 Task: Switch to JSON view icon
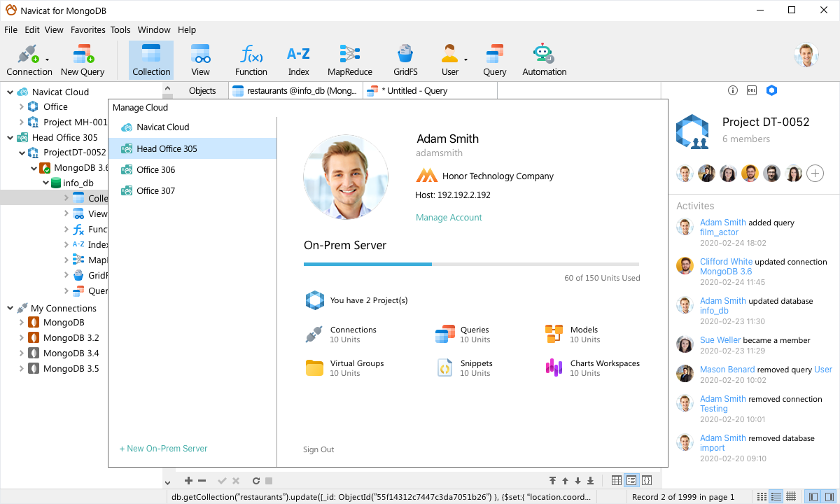[647, 480]
